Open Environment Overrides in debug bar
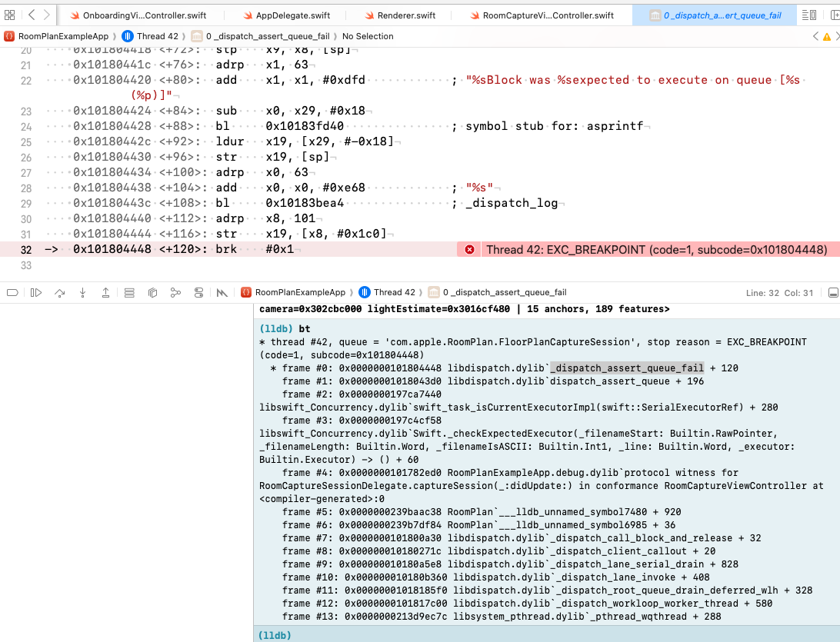This screenshot has height=642, width=840. pos(199,293)
